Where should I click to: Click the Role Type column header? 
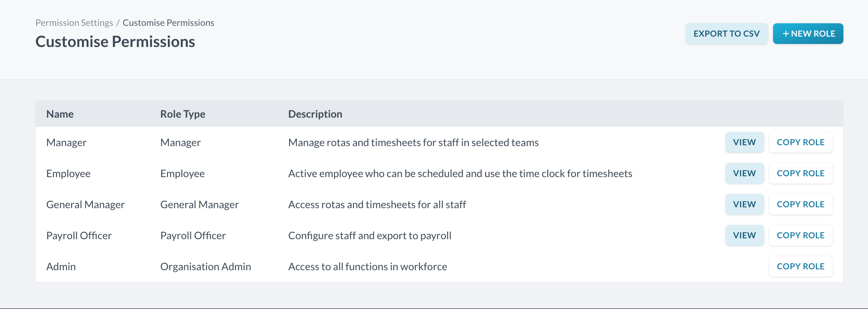click(183, 114)
